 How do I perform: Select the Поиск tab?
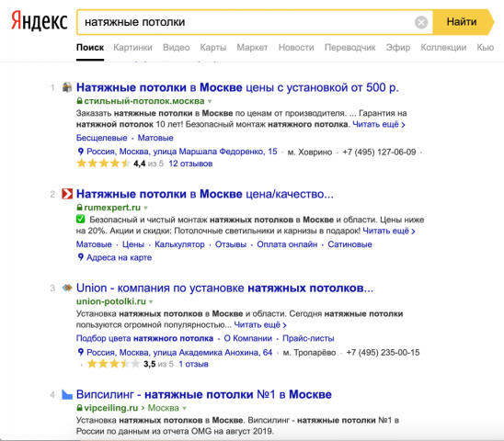(x=90, y=48)
